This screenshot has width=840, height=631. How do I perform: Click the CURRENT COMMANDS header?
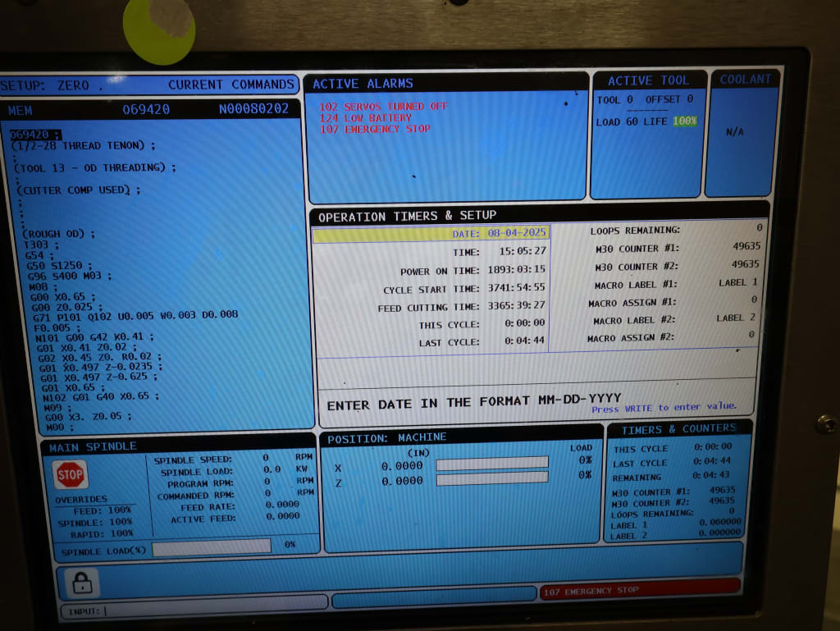[x=231, y=85]
